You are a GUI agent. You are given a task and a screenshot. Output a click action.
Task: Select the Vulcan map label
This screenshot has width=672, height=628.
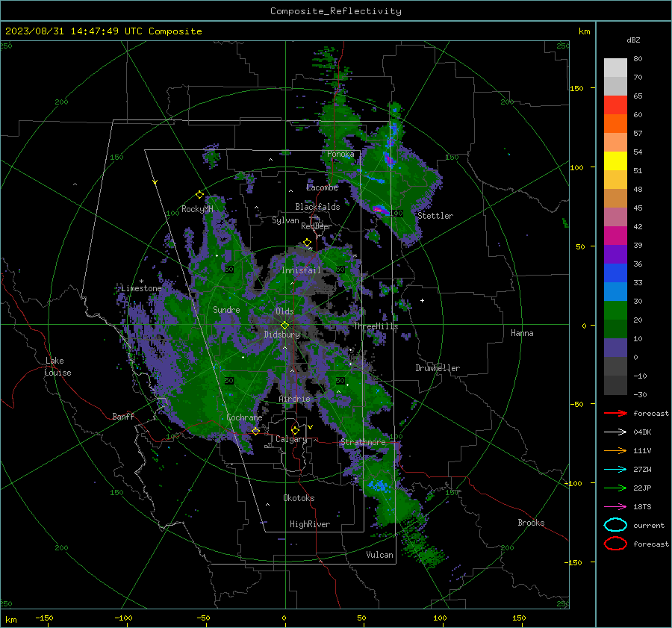379,555
